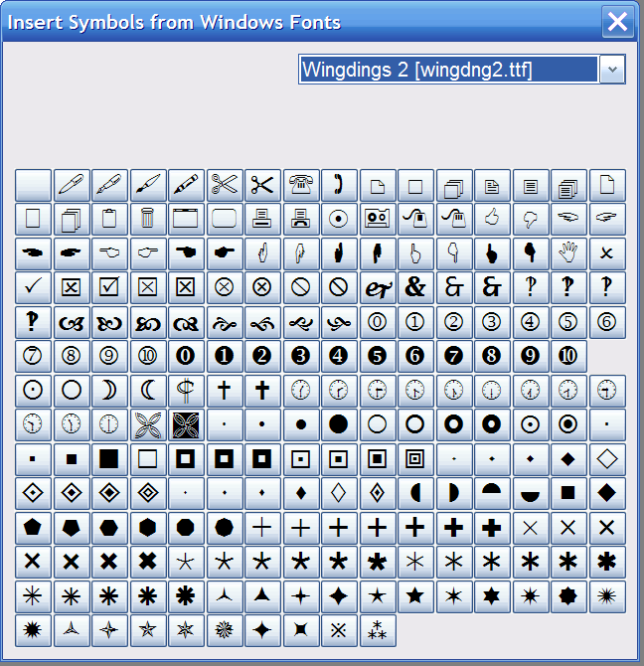Select the blank first symbol cell
Screen dimensions: 644x666
click(x=33, y=185)
